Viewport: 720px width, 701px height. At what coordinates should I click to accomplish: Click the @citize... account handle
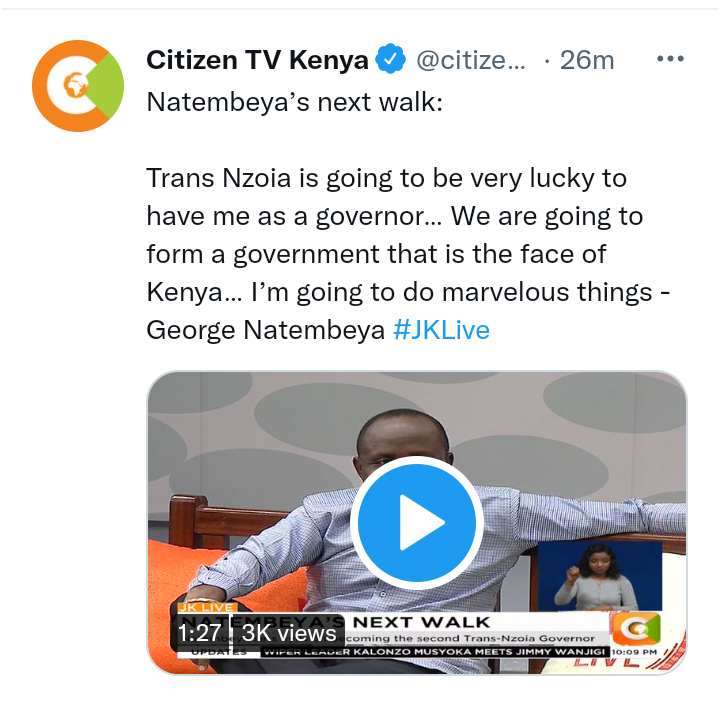click(471, 60)
